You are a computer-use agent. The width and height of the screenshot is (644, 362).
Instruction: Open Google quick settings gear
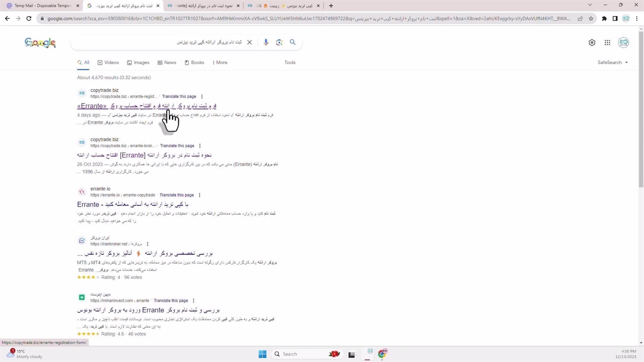[592, 43]
